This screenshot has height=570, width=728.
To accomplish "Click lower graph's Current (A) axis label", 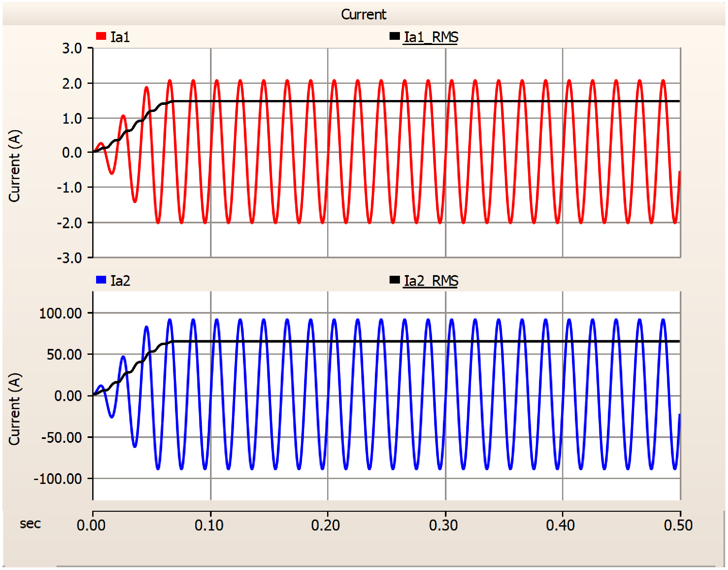I will 15,409.
